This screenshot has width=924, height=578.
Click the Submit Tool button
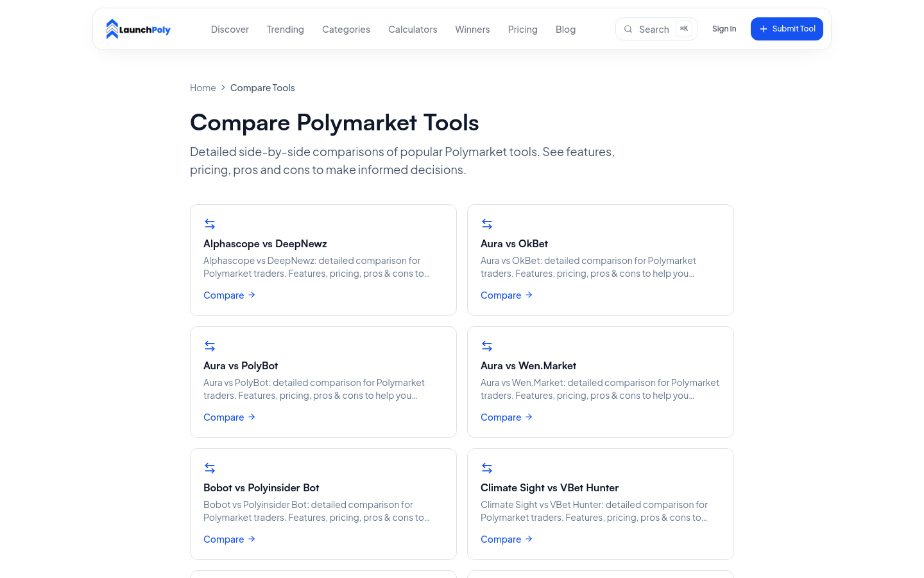coord(787,29)
